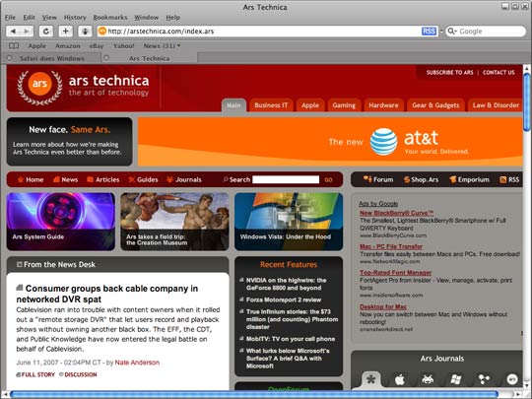Click the orange GO search button
Image resolution: width=532 pixels, height=399 pixels.
click(x=328, y=180)
